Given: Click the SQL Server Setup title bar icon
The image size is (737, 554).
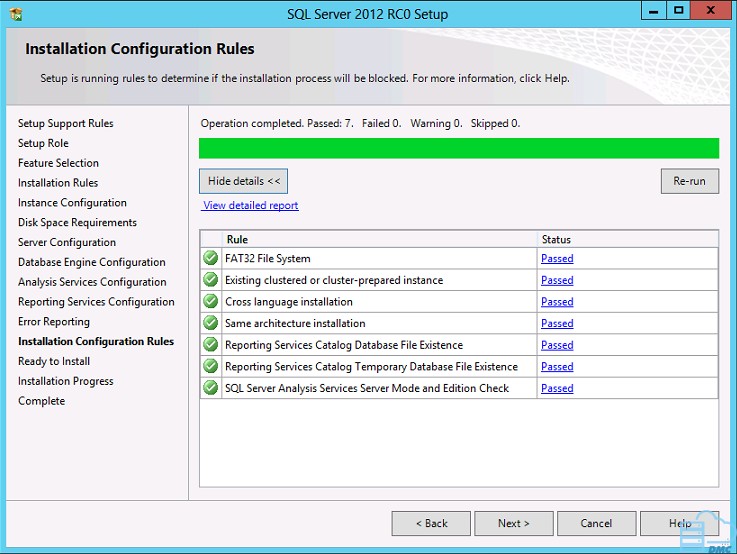Looking at the screenshot, I should (x=16, y=15).
